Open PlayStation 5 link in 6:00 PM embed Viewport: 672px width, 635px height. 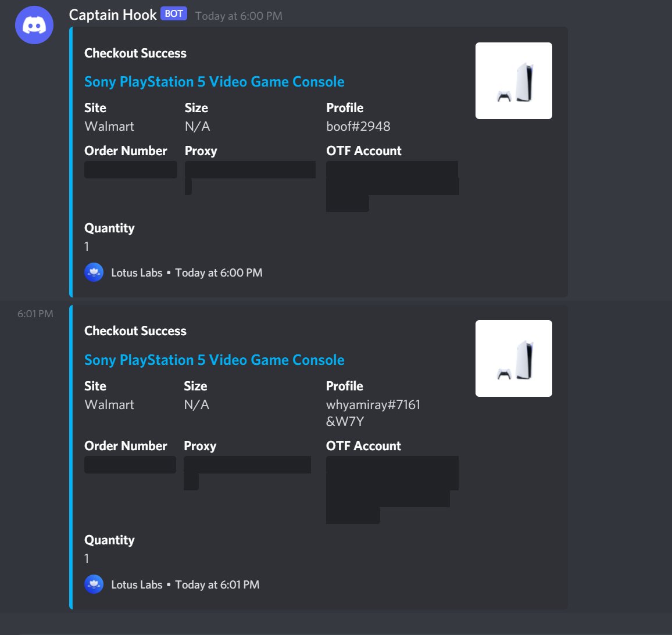pyautogui.click(x=215, y=81)
